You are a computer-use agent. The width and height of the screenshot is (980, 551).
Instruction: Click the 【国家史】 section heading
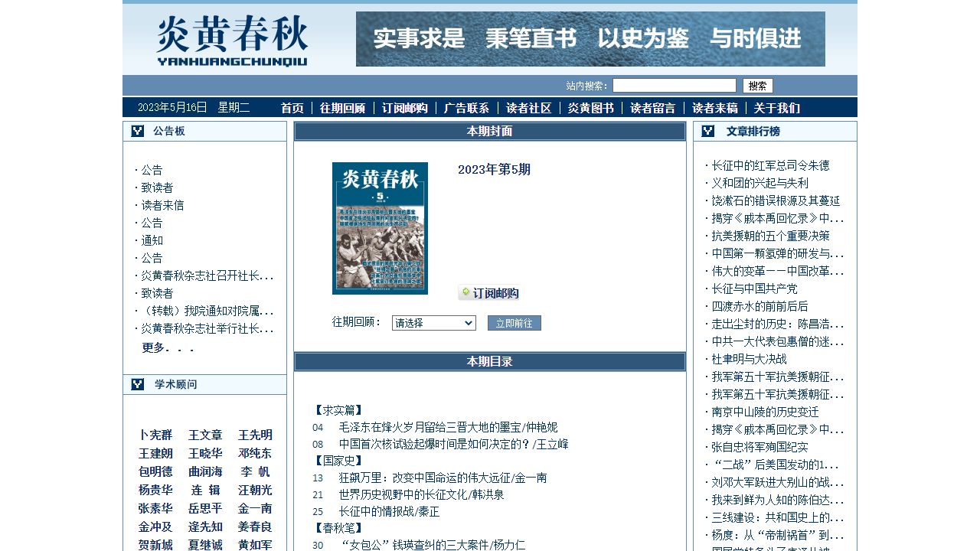point(338,461)
